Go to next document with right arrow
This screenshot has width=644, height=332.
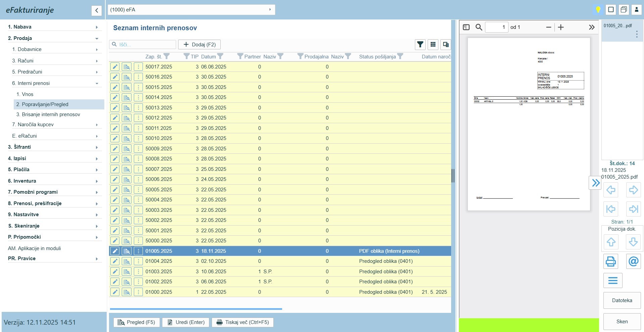(633, 190)
